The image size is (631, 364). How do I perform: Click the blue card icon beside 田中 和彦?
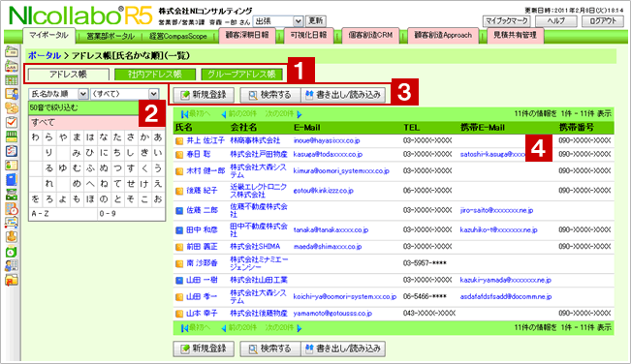coord(179,230)
